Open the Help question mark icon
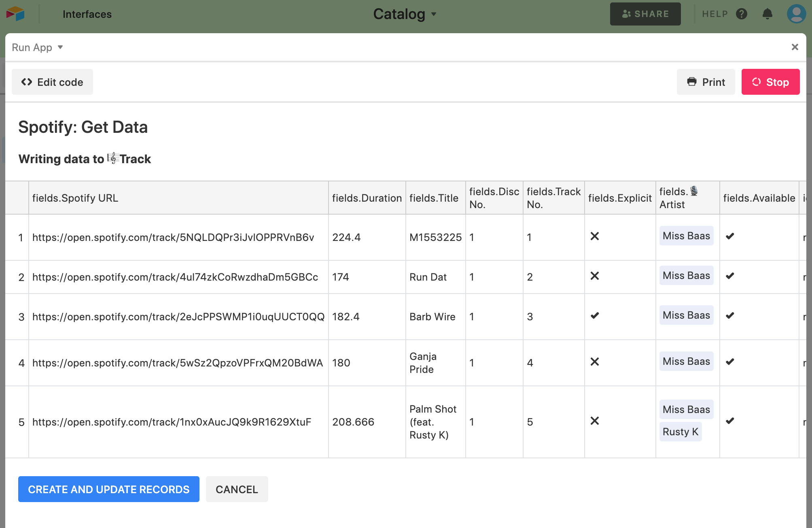812x528 pixels. click(741, 14)
